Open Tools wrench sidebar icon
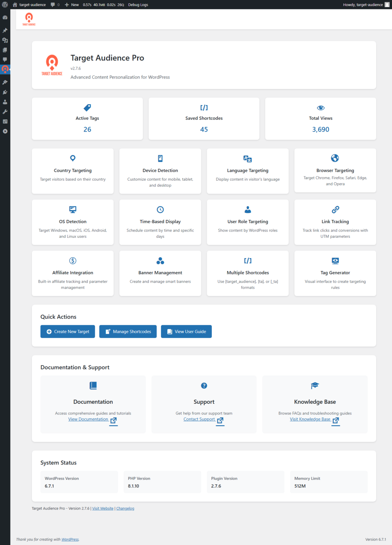 (5, 112)
